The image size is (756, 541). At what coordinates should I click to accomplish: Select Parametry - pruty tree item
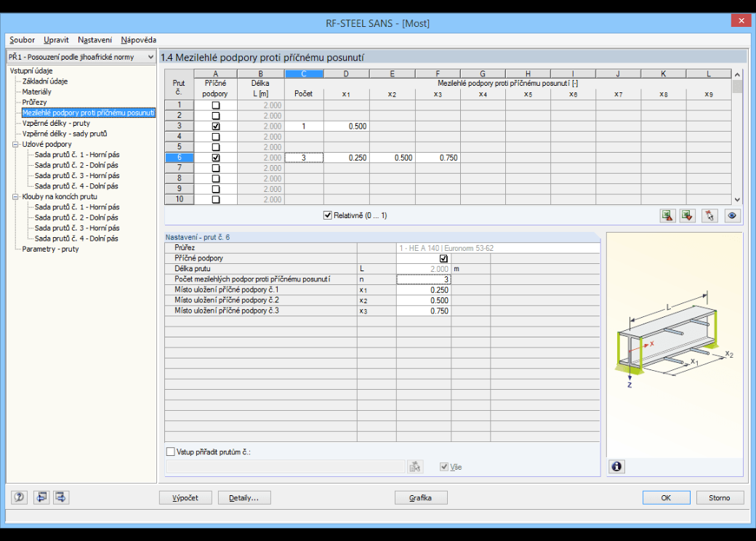point(50,249)
